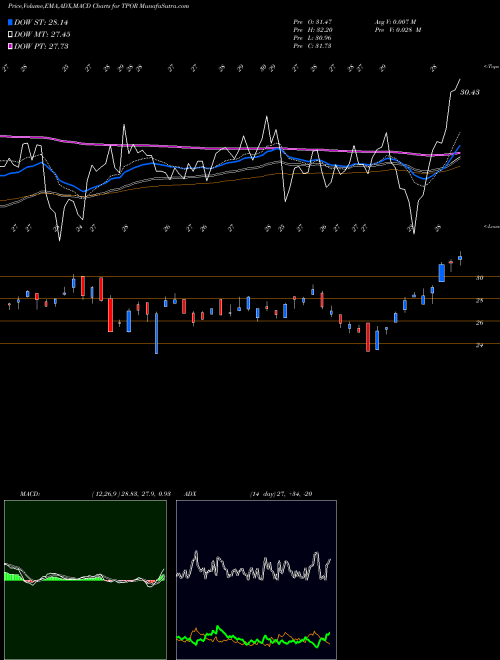Click the 26 price axis label
Image resolution: width=500 pixels, height=660 pixels.
tap(480, 323)
